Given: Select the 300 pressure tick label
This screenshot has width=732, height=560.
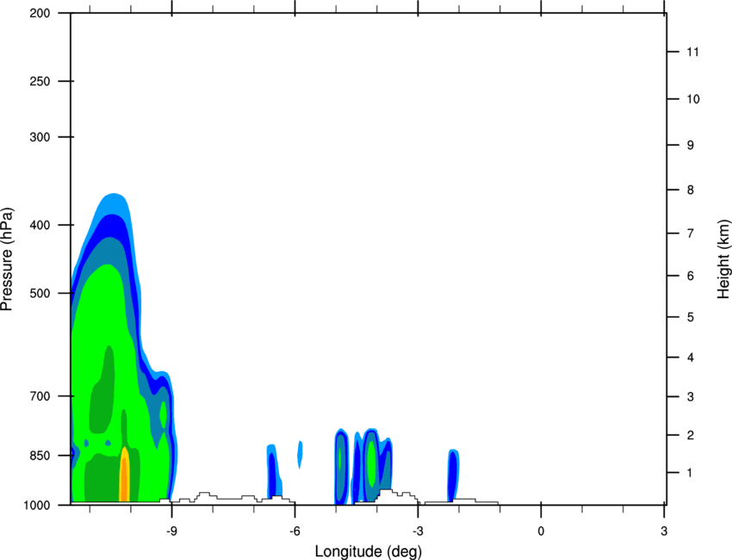Looking at the screenshot, I should 40,137.
